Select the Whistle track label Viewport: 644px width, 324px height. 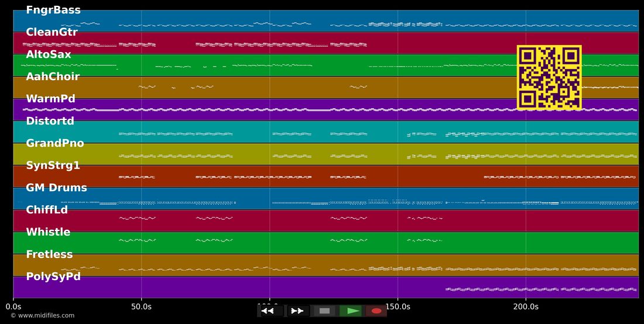[48, 232]
